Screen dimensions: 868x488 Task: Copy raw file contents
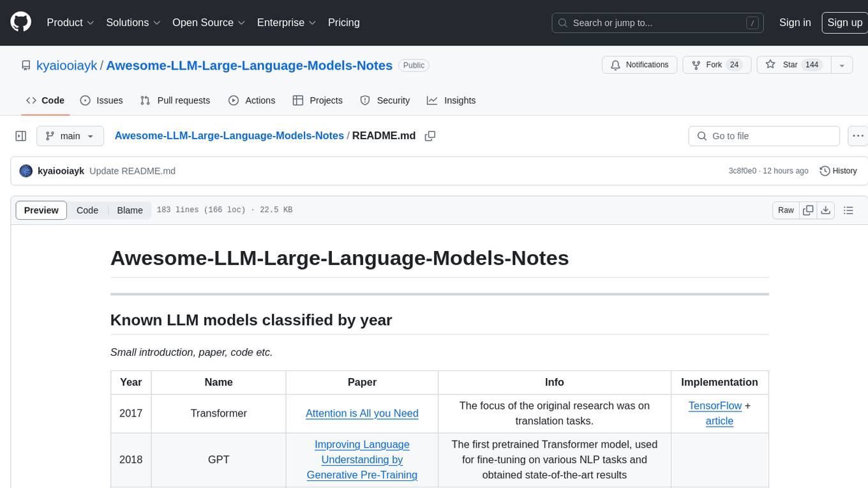[808, 210]
